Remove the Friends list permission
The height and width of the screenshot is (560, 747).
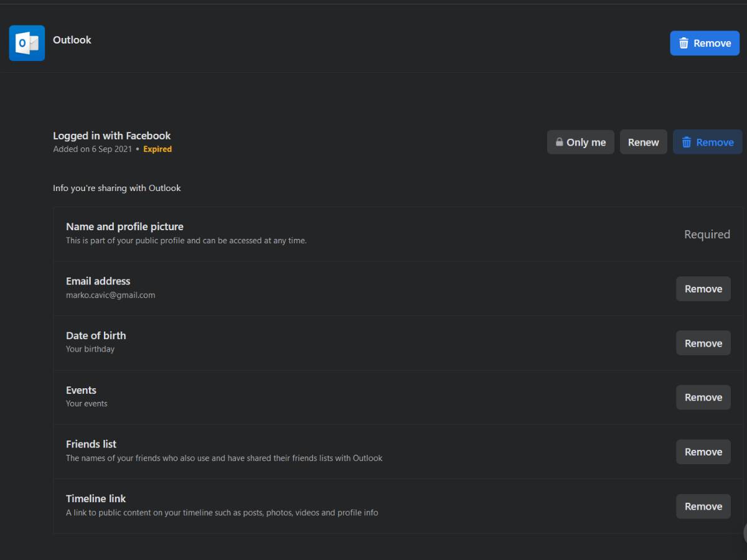point(703,452)
